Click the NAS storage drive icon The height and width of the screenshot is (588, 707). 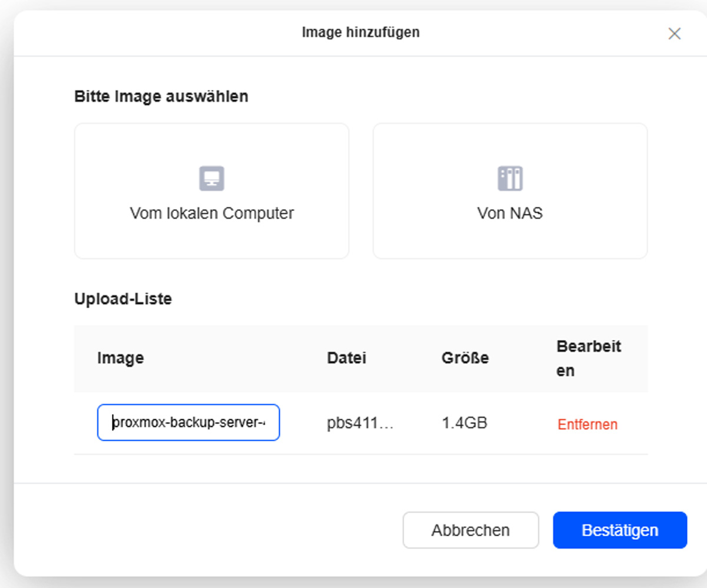click(510, 178)
